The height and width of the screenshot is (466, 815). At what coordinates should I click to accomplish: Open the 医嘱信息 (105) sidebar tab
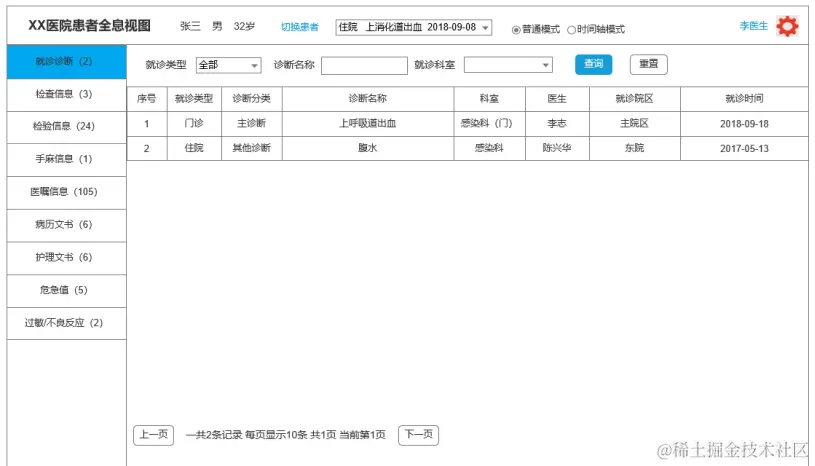67,193
